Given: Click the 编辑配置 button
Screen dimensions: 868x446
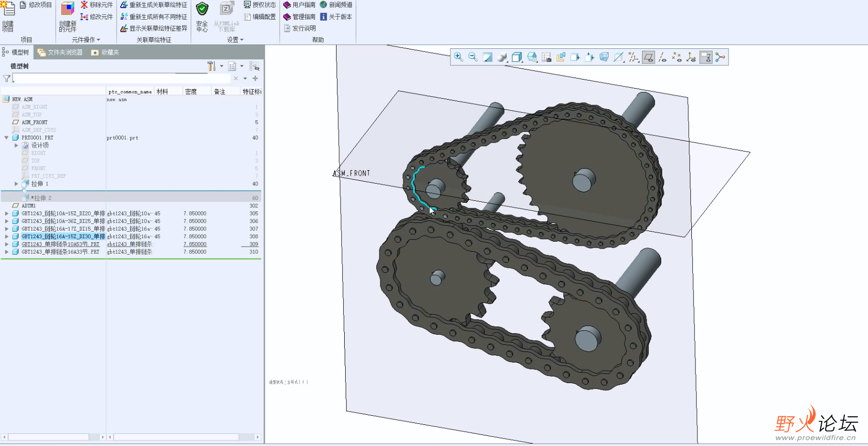Looking at the screenshot, I should [x=260, y=17].
